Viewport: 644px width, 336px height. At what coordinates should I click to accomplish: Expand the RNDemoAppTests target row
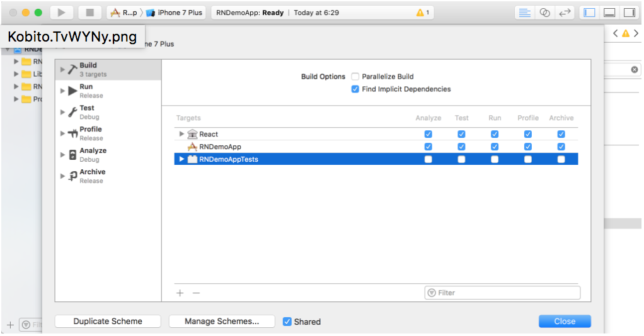[x=181, y=159]
